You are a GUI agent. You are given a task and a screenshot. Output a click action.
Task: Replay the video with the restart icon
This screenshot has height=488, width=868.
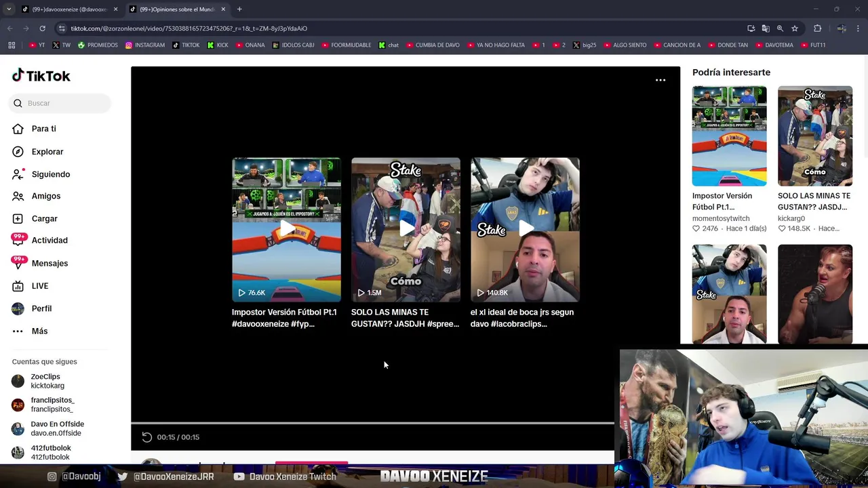pos(146,437)
